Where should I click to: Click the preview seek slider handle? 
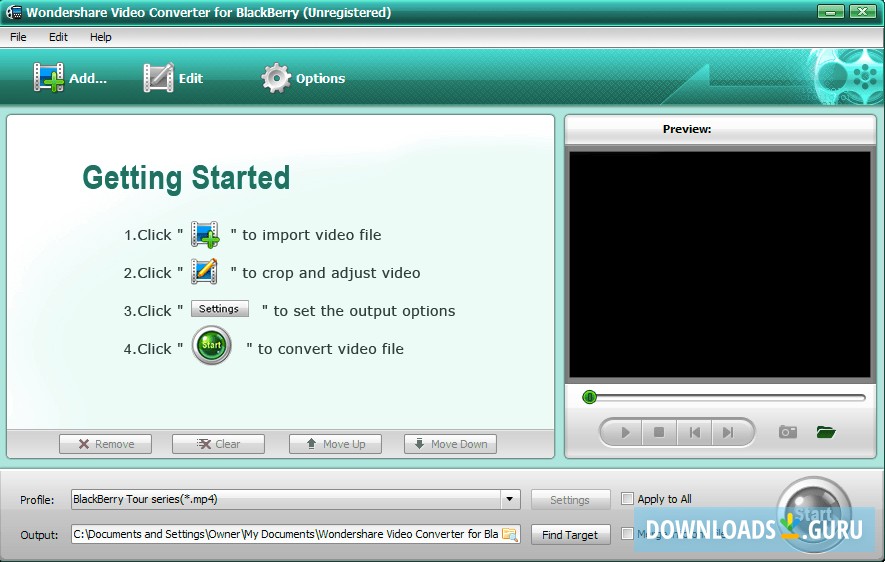point(589,397)
